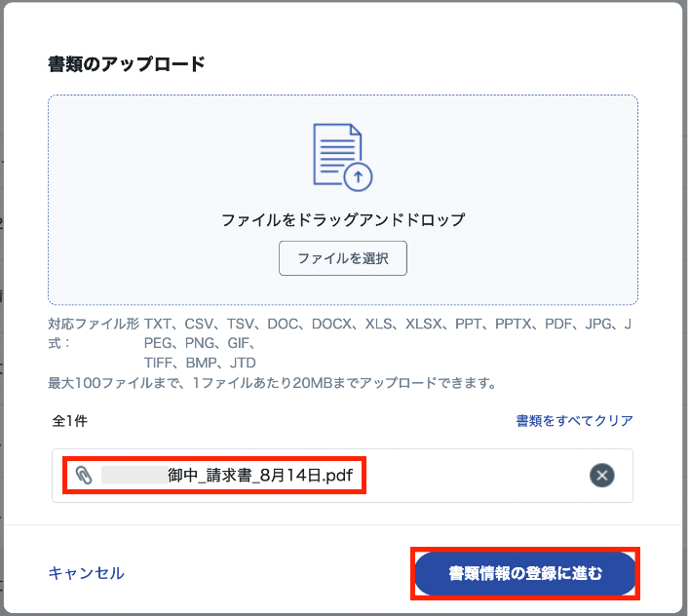Click the 最大100ファイルまで upload limit note
This screenshot has height=616, width=689.
pos(272,383)
